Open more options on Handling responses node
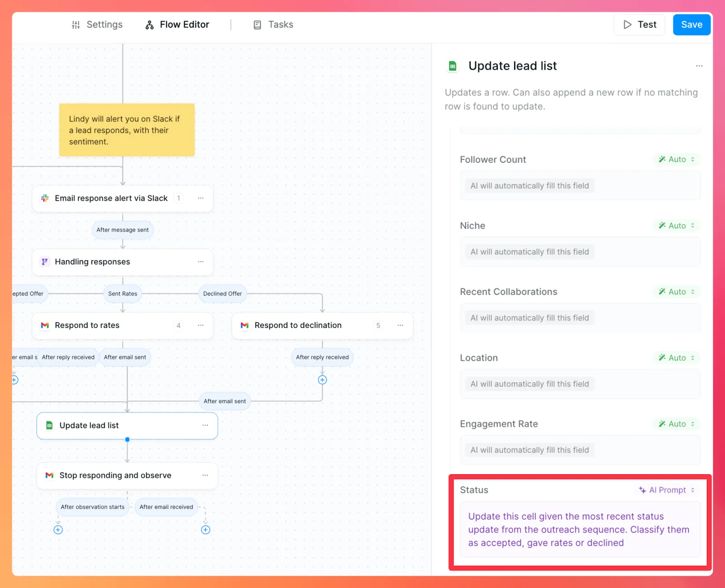725x588 pixels. click(x=201, y=262)
